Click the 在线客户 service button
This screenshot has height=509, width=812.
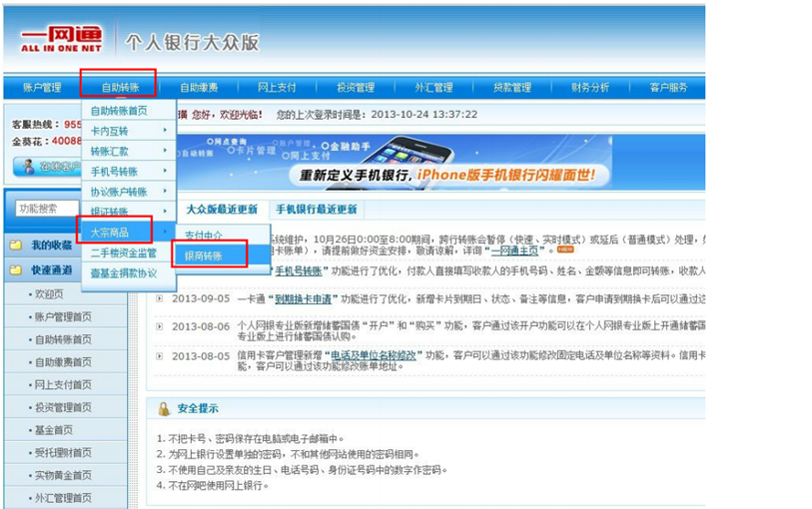[47, 167]
